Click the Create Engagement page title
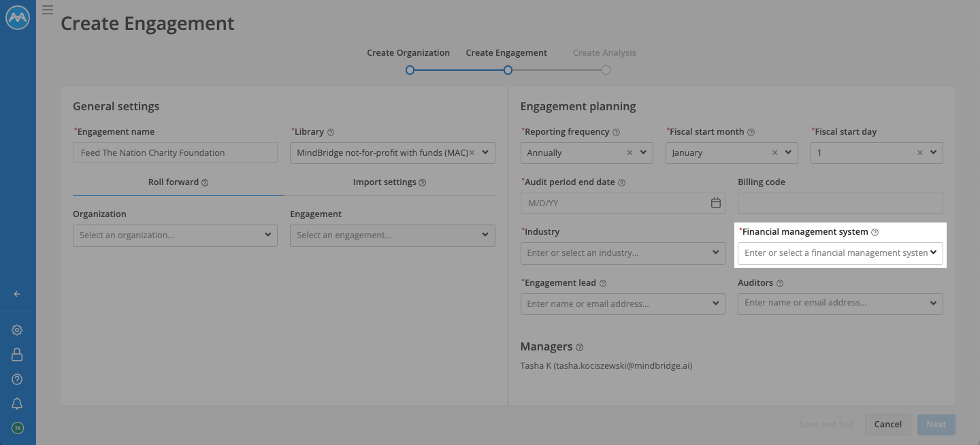980x445 pixels. (148, 24)
